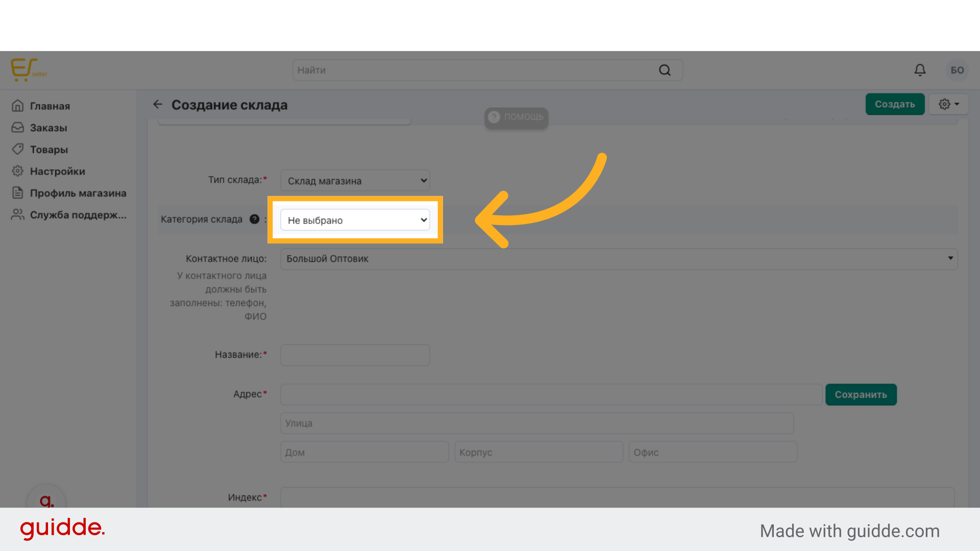Click the Сохранить button by address
The height and width of the screenshot is (551, 980).
[x=861, y=395]
